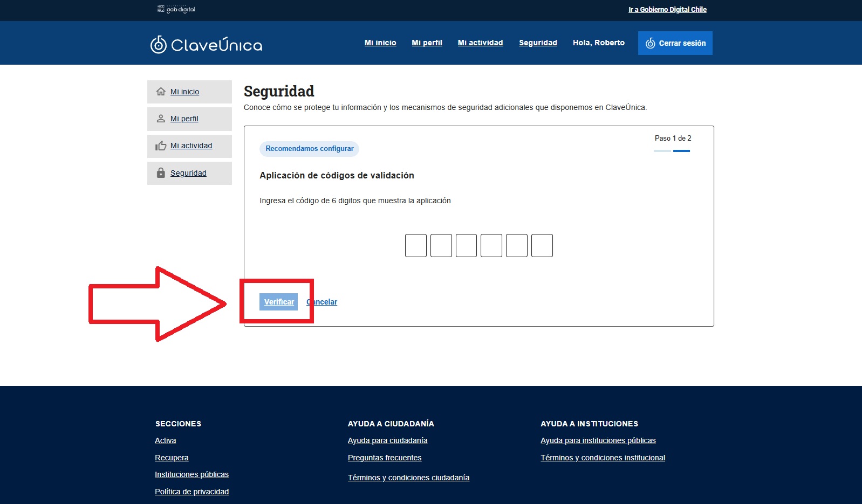Click the step progress indicator bar

point(672,151)
